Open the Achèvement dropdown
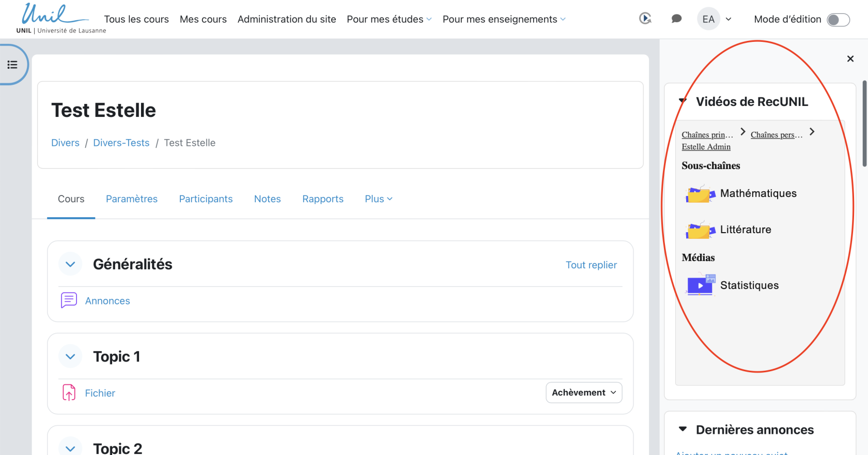Image resolution: width=868 pixels, height=455 pixels. pos(584,392)
